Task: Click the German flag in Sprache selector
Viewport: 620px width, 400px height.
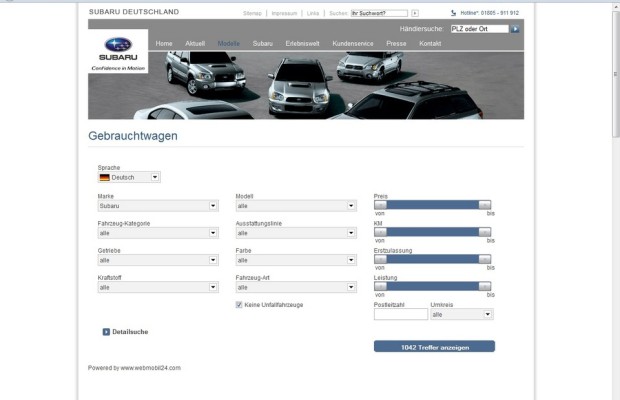Action: pos(105,177)
